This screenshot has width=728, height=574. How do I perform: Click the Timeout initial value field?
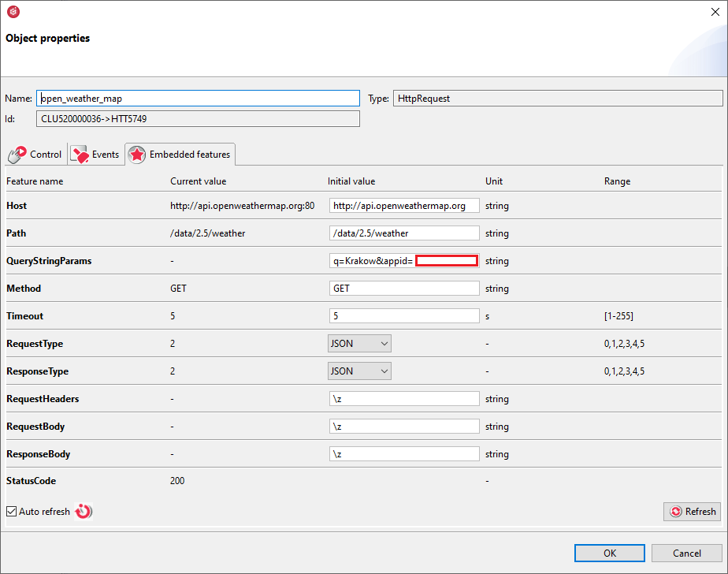(404, 316)
